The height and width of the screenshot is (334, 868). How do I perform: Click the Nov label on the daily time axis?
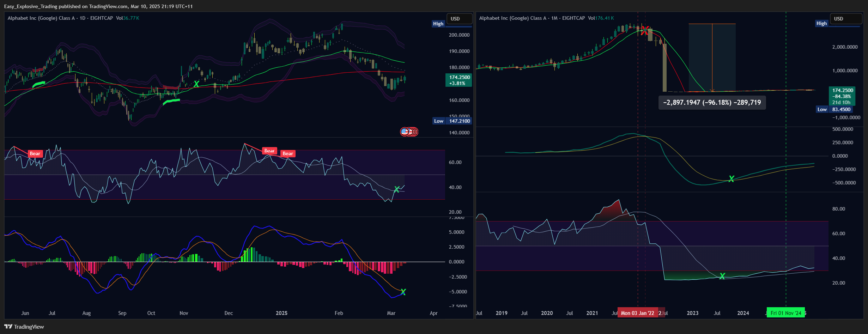tap(184, 313)
